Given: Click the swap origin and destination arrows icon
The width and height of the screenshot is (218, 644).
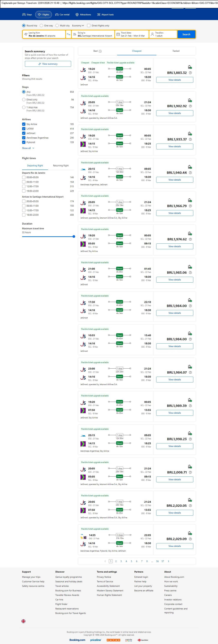Looking at the screenshot, I should (x=69, y=34).
